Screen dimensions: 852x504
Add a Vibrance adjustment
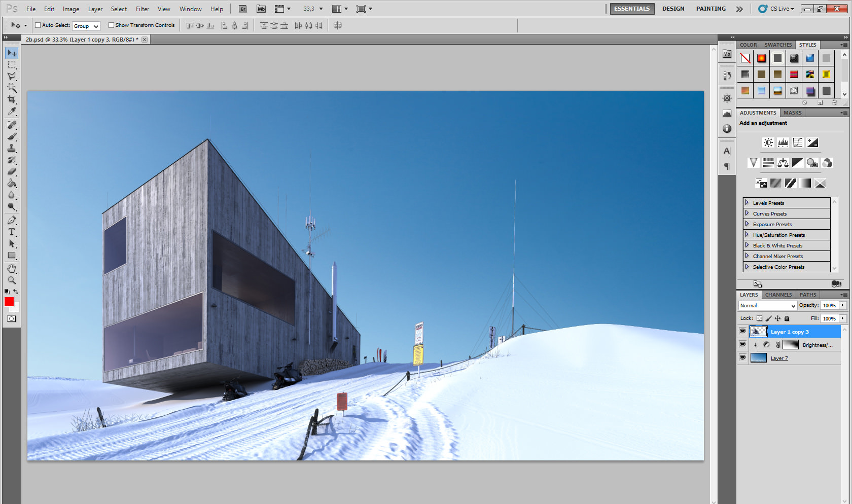(x=754, y=163)
